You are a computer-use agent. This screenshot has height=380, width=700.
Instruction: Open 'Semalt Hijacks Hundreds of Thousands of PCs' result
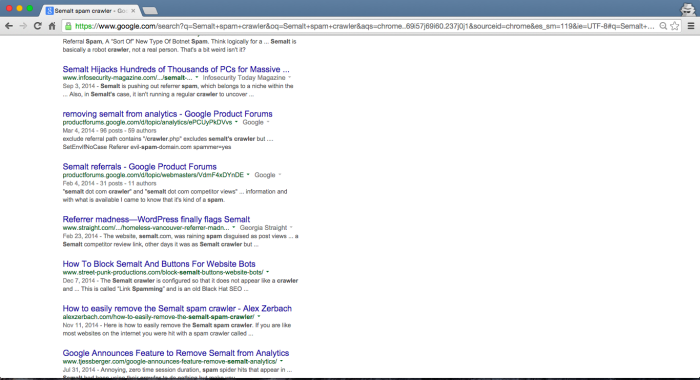coord(176,69)
